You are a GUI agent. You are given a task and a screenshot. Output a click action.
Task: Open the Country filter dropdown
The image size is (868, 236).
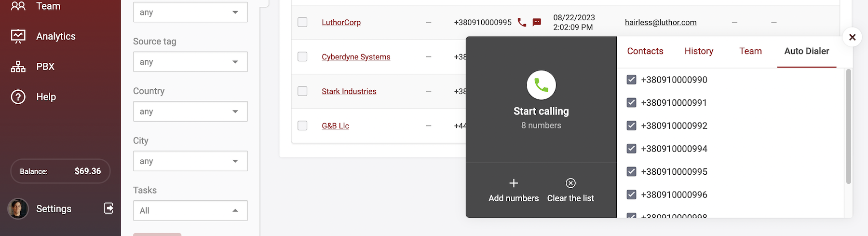(190, 111)
